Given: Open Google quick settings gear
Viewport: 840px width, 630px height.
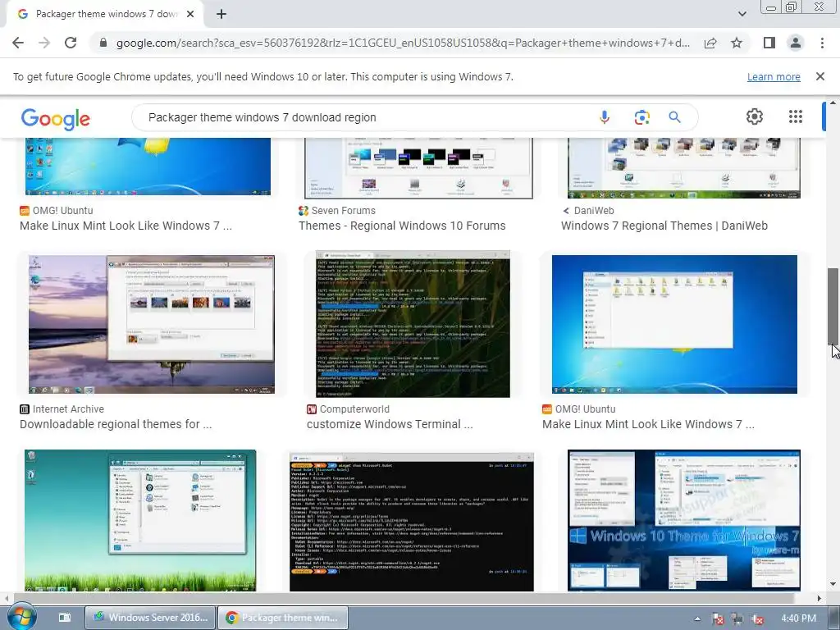Looking at the screenshot, I should (755, 116).
